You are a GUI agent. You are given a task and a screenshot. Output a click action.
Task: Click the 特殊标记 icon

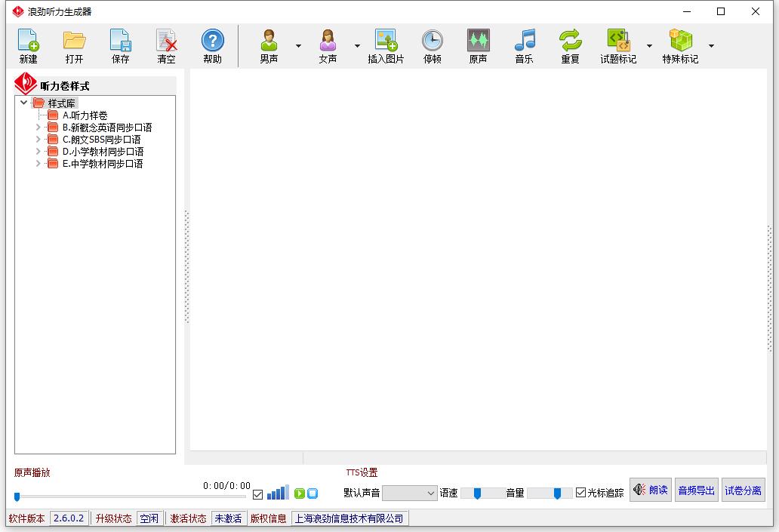click(x=681, y=40)
